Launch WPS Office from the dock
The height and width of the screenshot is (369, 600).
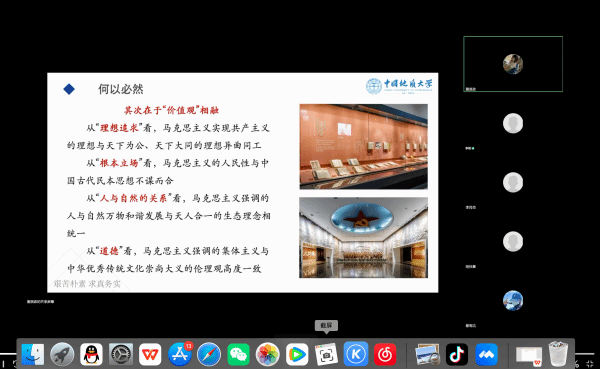(x=150, y=354)
